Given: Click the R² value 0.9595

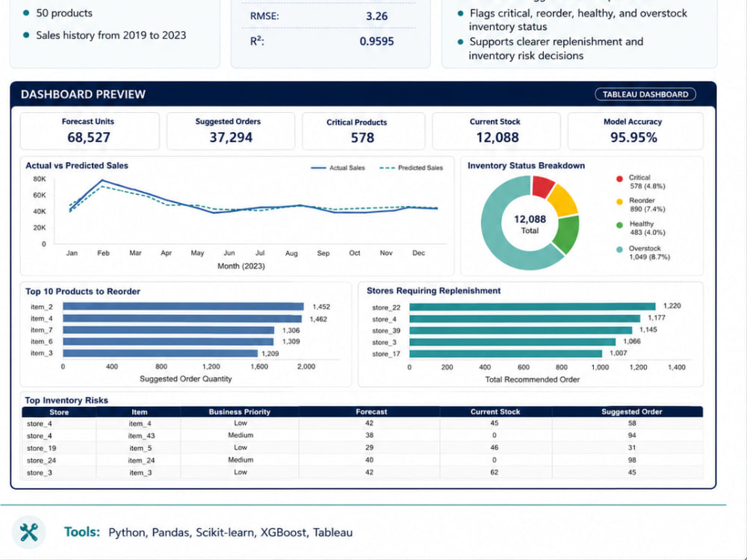Looking at the screenshot, I should pyautogui.click(x=376, y=41).
